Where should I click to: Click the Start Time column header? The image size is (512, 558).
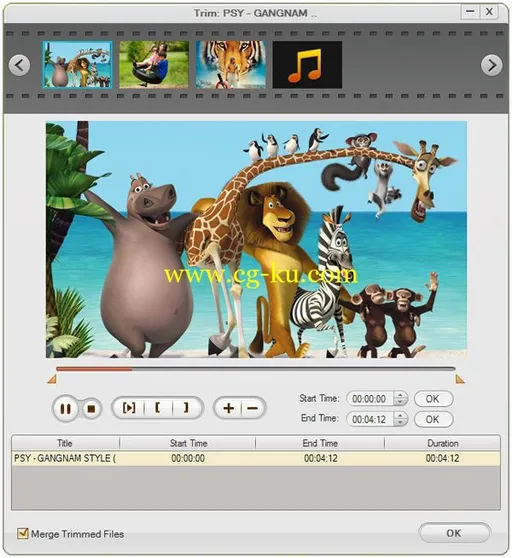188,443
